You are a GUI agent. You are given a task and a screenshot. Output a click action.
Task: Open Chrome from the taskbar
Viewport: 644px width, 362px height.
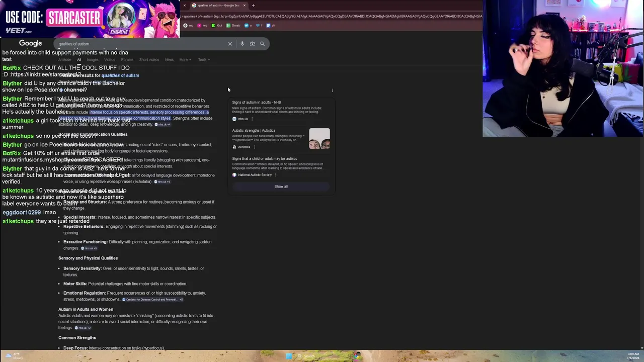[x=357, y=356]
